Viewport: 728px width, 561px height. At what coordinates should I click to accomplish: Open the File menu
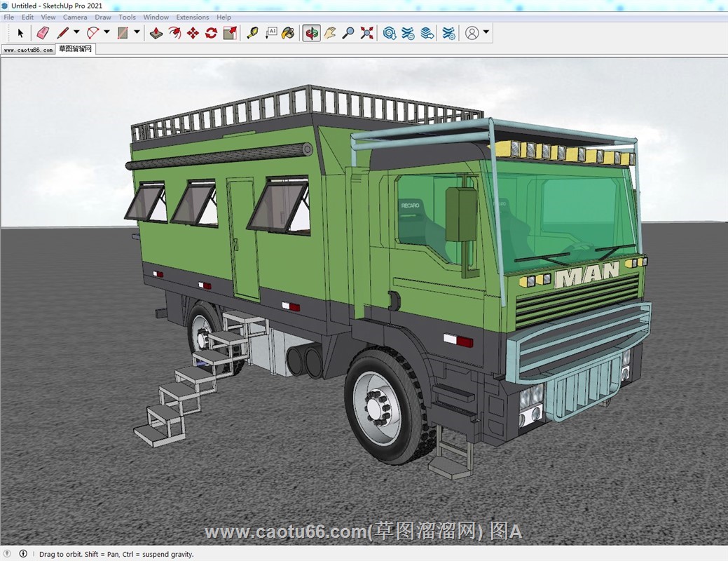9,18
